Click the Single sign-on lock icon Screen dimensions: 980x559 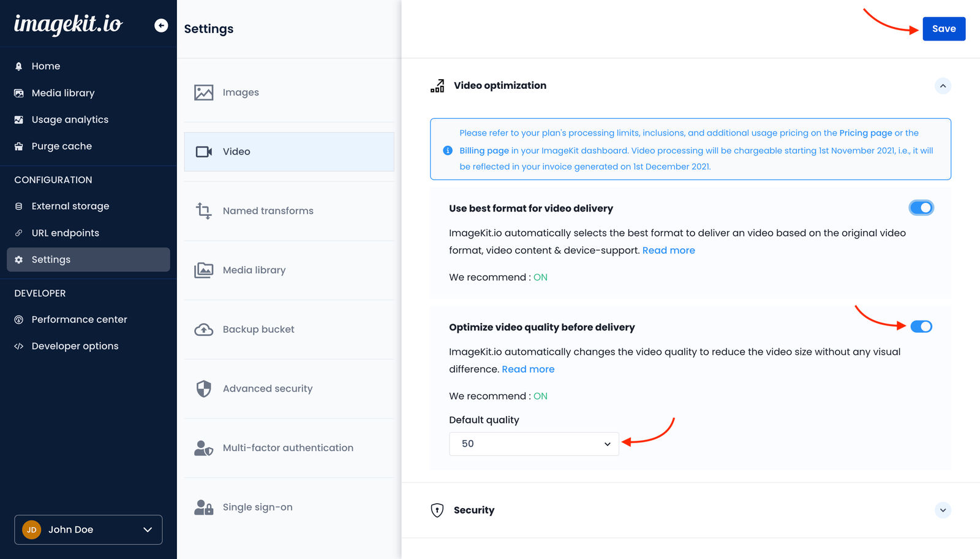click(204, 508)
